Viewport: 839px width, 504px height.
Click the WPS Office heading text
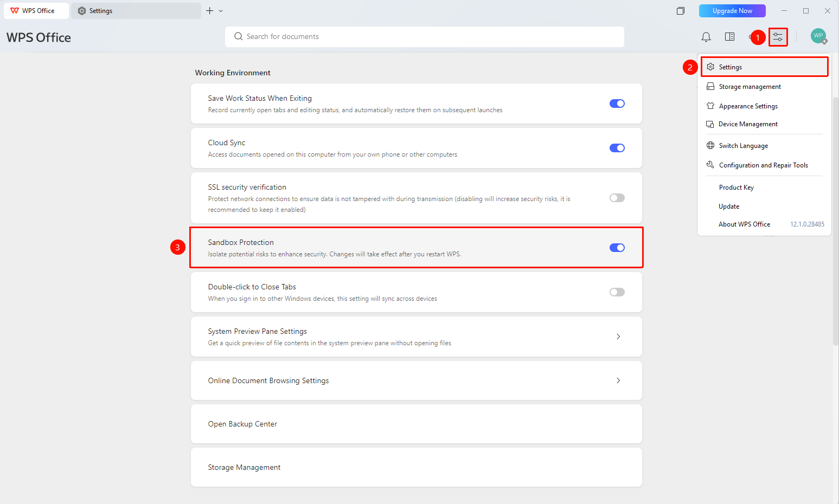[x=39, y=37]
